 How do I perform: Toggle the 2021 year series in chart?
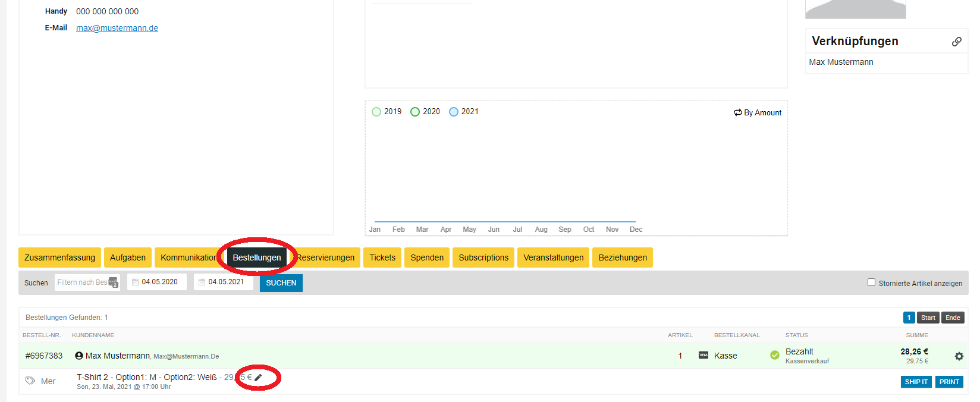pyautogui.click(x=454, y=112)
